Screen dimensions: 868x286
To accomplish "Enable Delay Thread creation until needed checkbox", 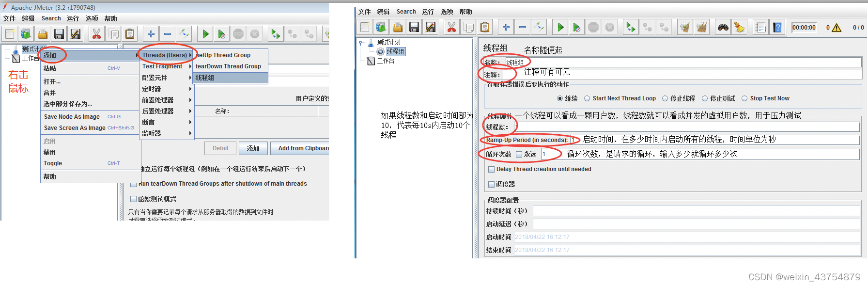I will [x=492, y=169].
